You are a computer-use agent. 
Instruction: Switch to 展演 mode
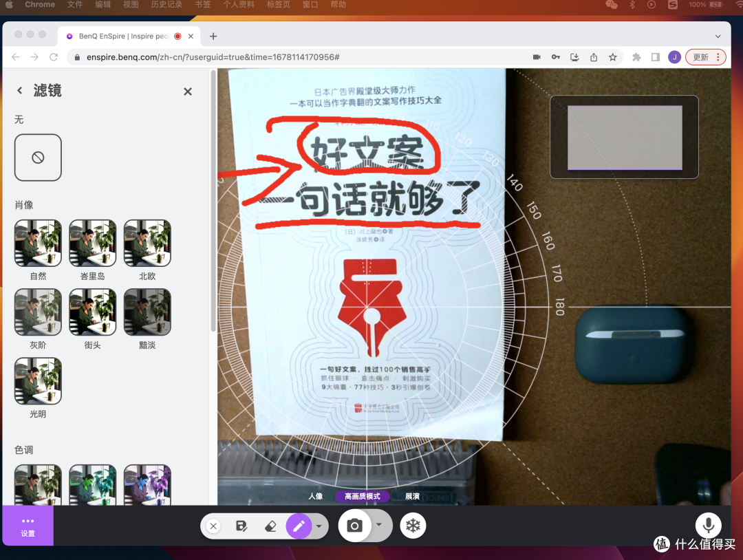412,496
